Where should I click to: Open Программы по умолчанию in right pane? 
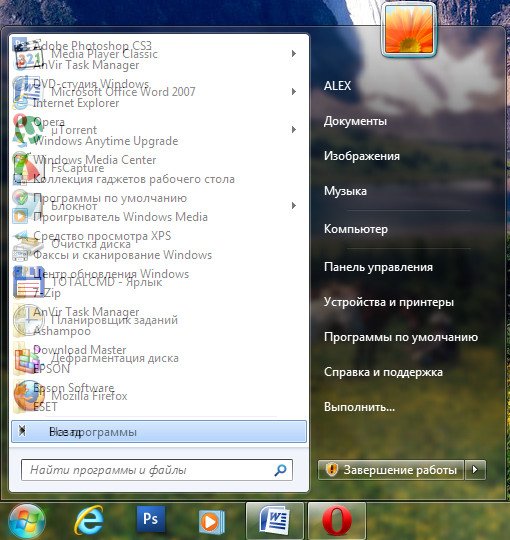click(x=401, y=337)
